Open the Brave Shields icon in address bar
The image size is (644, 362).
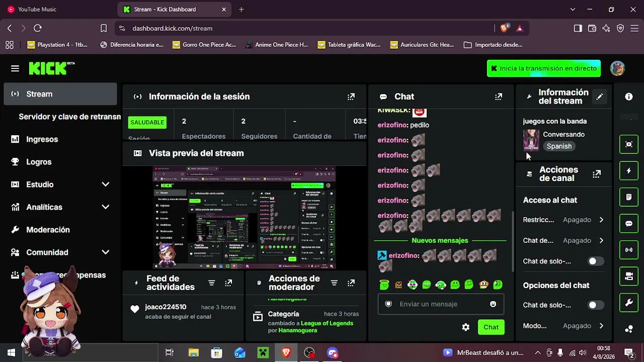click(x=504, y=28)
